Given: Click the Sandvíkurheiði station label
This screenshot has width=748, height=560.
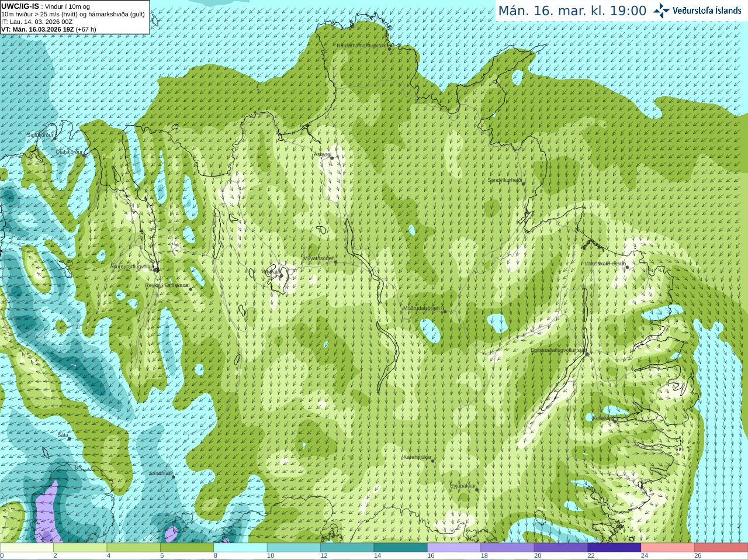Looking at the screenshot, I should (505, 180).
